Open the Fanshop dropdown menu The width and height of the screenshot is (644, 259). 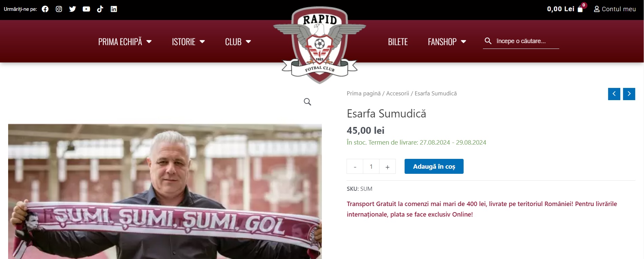tap(447, 42)
